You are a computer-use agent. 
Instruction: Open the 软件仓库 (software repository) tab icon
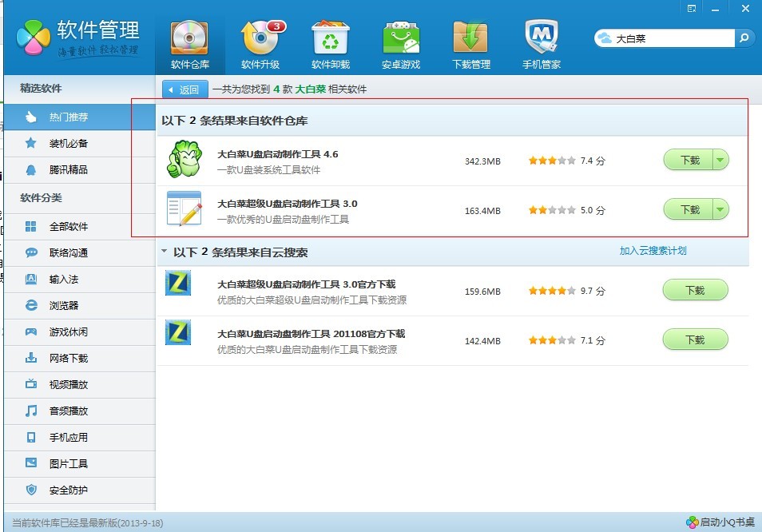pyautogui.click(x=188, y=35)
